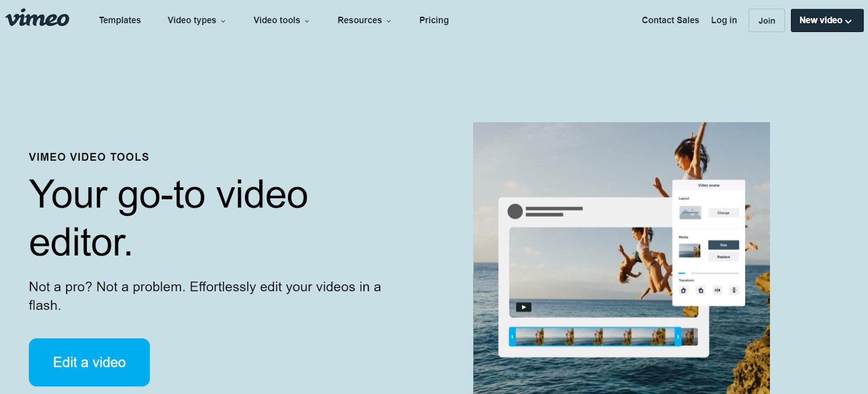Open the Video tools menu
868x394 pixels.
point(281,20)
